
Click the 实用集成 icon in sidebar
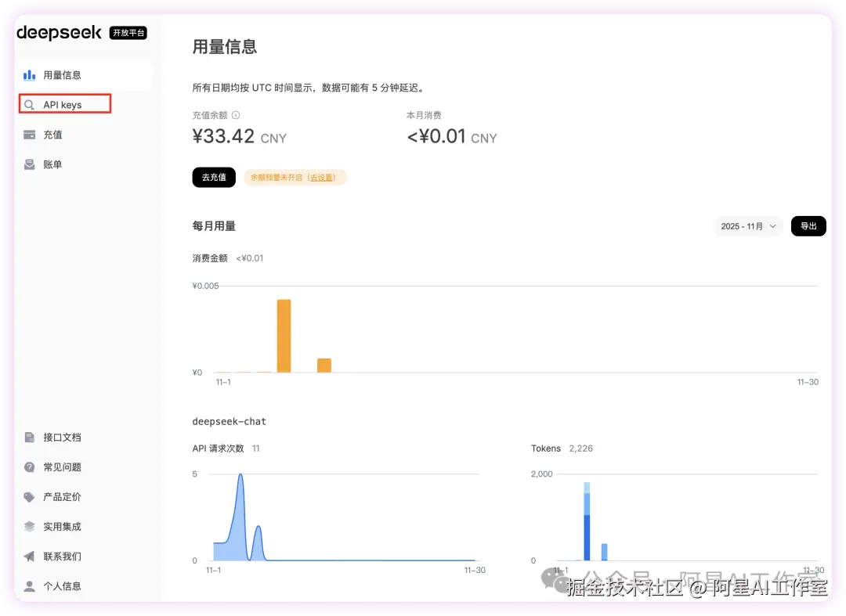[31, 526]
